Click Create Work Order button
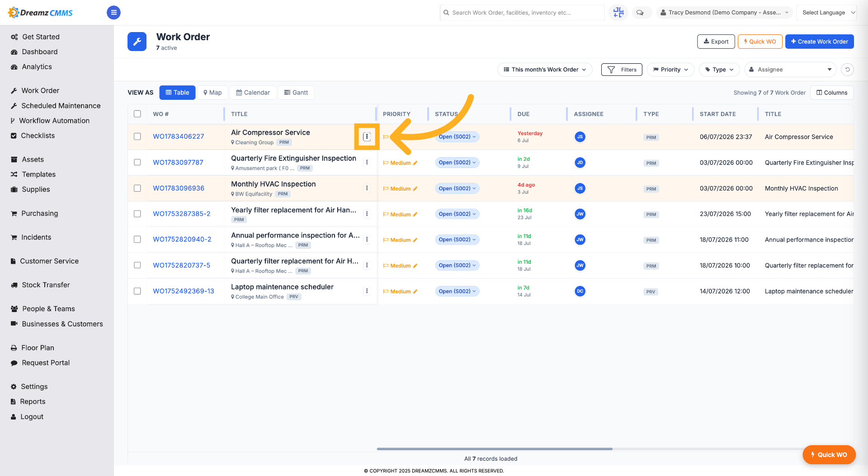 pos(819,42)
